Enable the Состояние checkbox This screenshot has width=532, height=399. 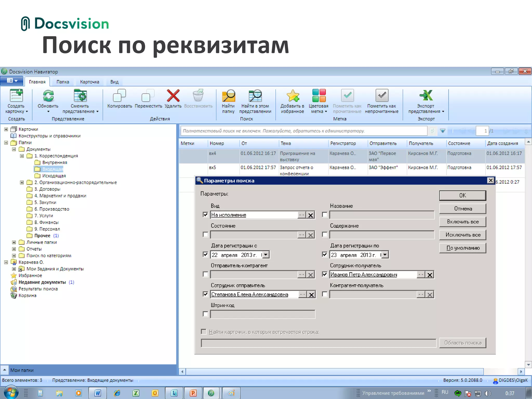pos(205,234)
